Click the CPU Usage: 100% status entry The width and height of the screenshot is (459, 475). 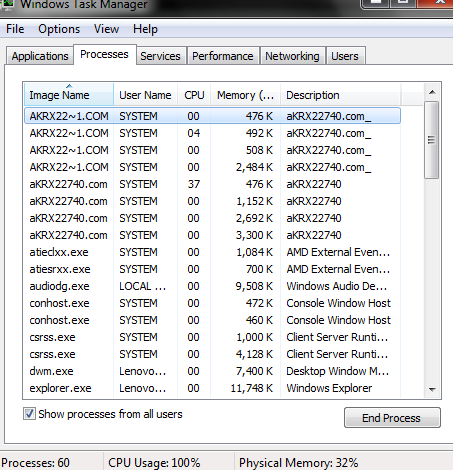tap(154, 463)
